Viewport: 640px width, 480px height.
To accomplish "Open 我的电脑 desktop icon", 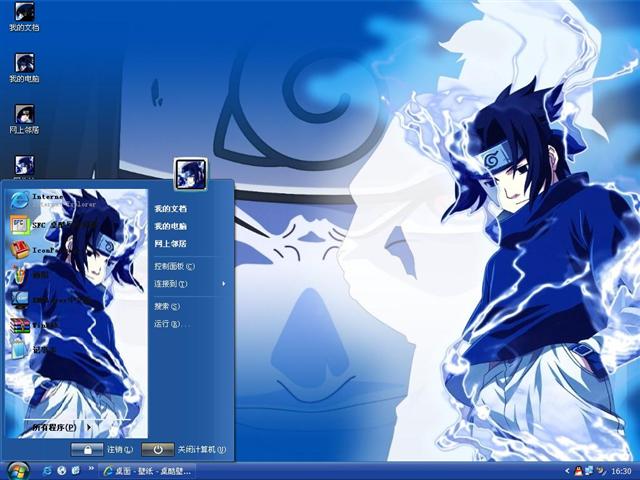I will pos(24,68).
